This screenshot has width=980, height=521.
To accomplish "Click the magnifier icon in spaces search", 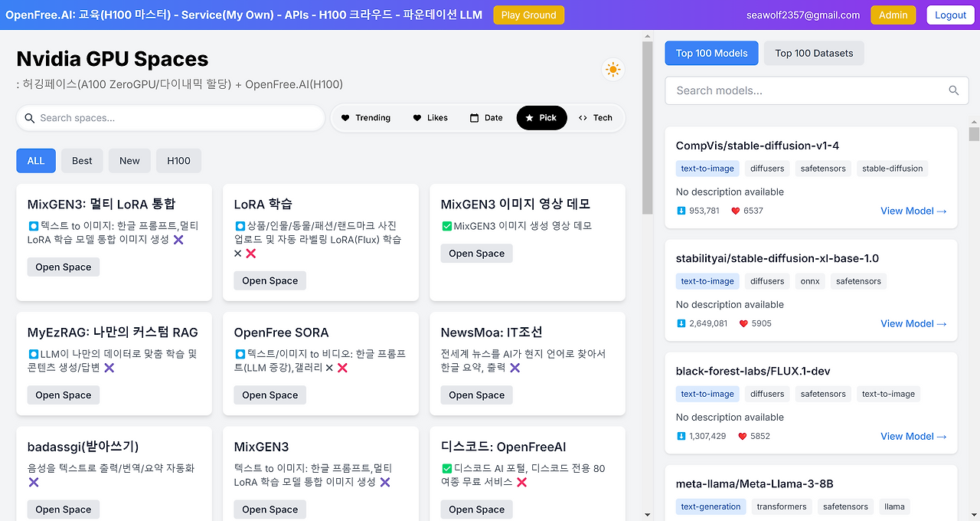I will [30, 118].
